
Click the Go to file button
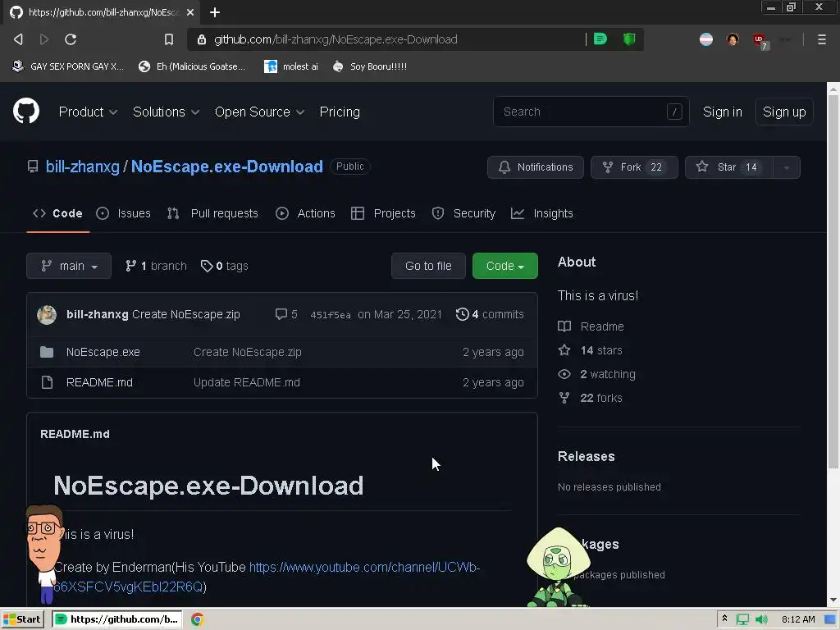pyautogui.click(x=428, y=266)
